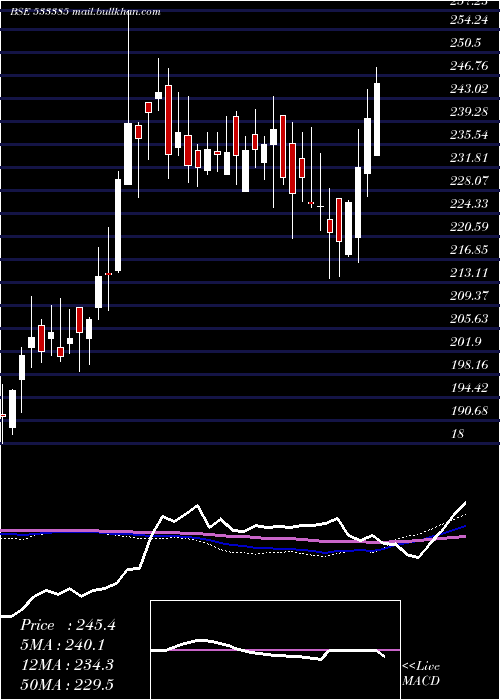The height and width of the screenshot is (700, 500).
Task: Click the <<Live MACD label
Action: point(421,674)
